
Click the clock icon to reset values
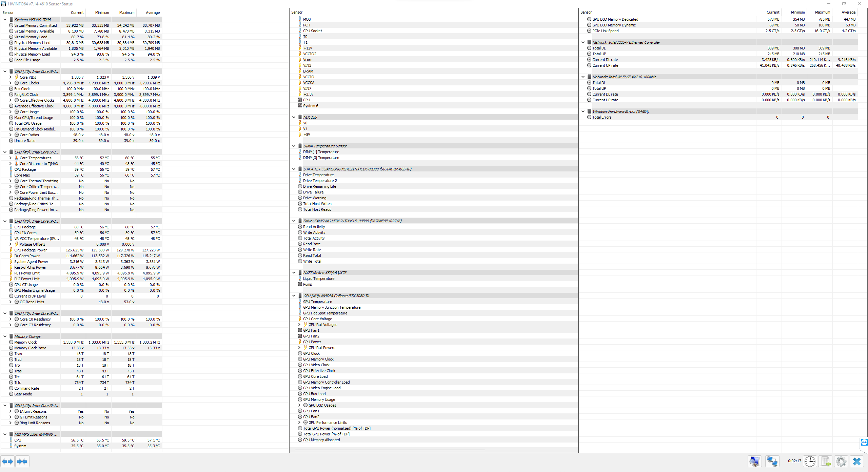(x=810, y=461)
